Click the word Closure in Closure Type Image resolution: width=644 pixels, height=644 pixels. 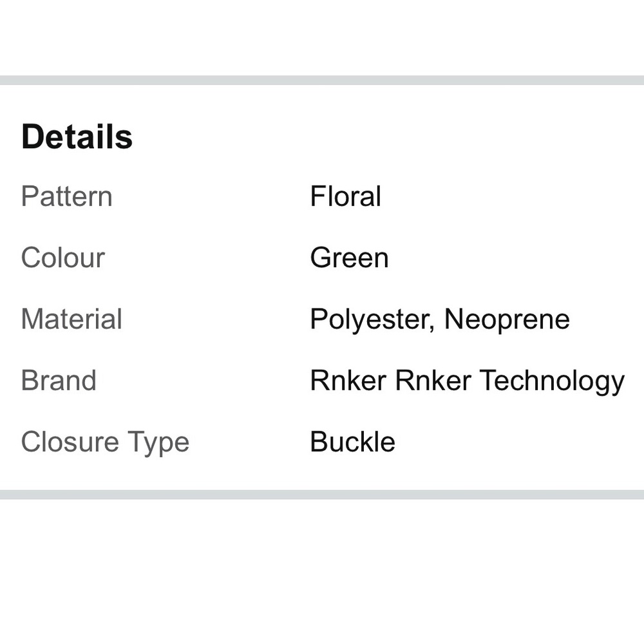(70, 442)
